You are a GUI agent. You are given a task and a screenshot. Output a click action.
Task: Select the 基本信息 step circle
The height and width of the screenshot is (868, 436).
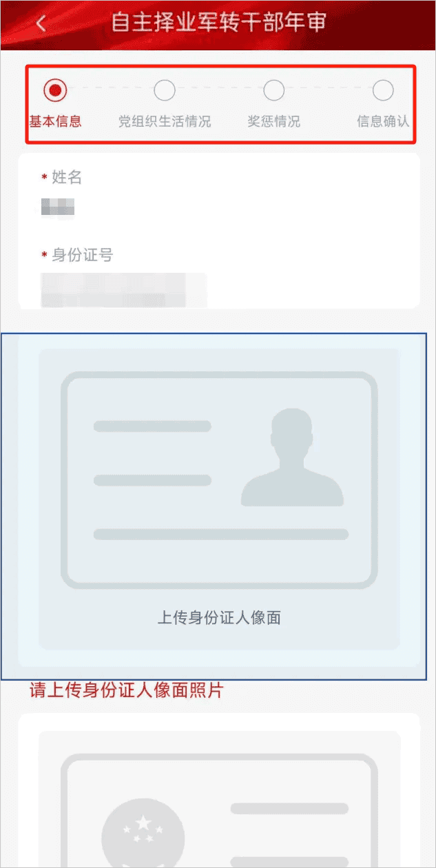coord(55,90)
